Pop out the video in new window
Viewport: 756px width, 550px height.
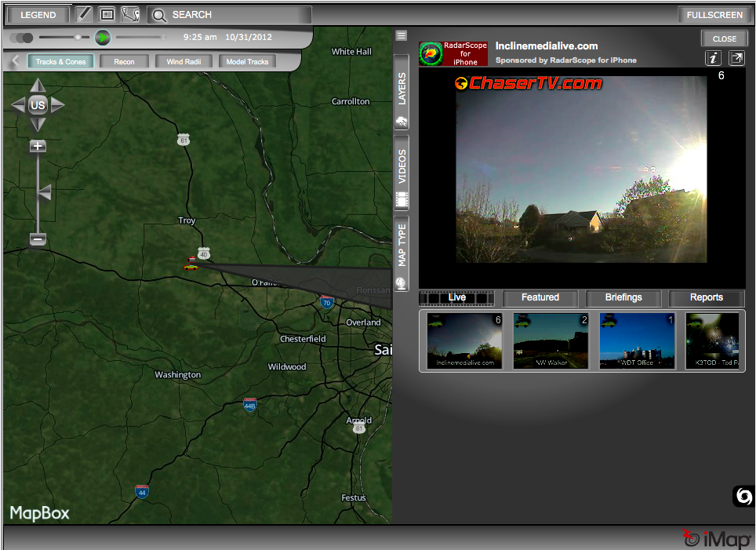[x=736, y=58]
